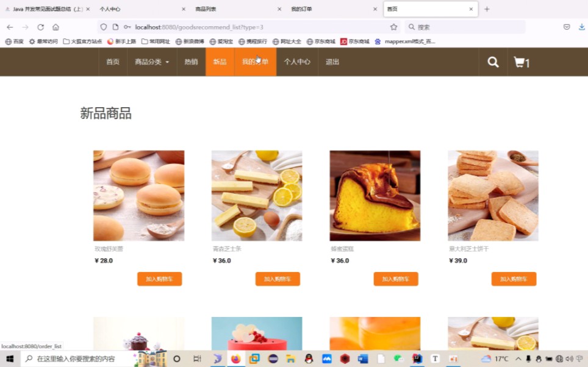Open the site search magnifier icon
This screenshot has width=588, height=367.
[492, 62]
